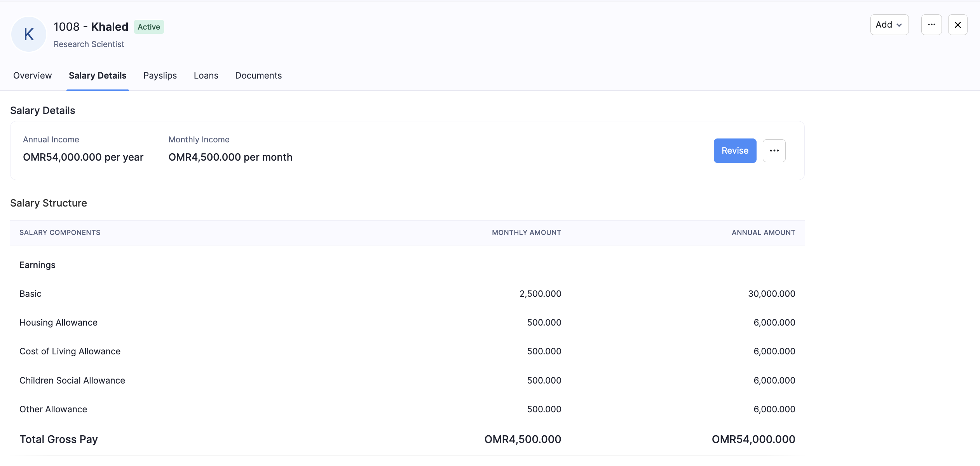Image resolution: width=980 pixels, height=466 pixels.
Task: Click the Salary Details tab
Action: 98,75
